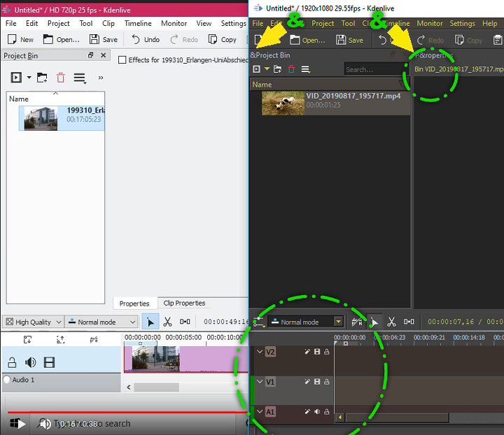Screen dimensions: 504x435
Task: Toggle lock on V1 track
Action: [x=327, y=382]
